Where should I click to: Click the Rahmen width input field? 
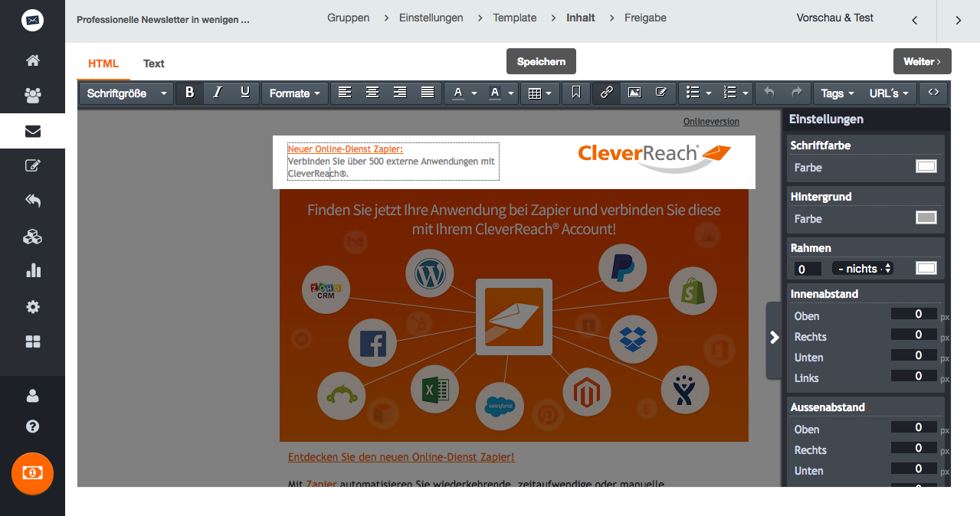click(808, 269)
